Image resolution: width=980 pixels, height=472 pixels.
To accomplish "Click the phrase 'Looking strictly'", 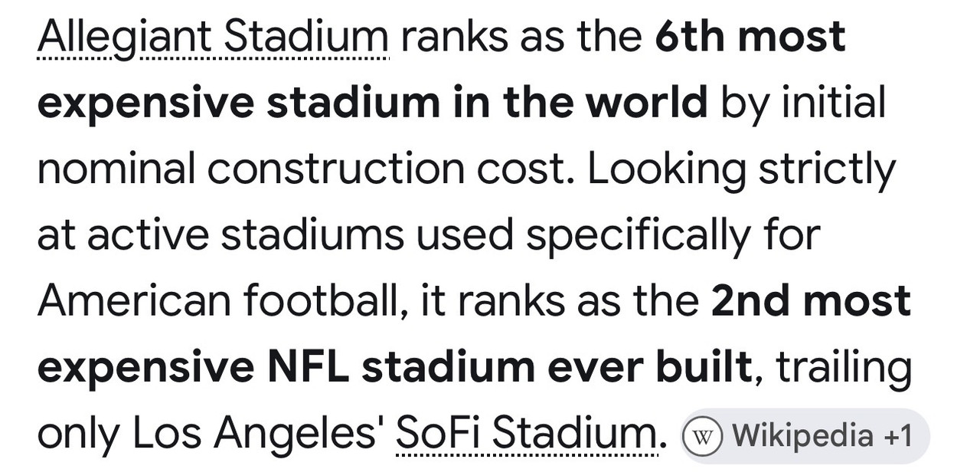I will [x=741, y=170].
